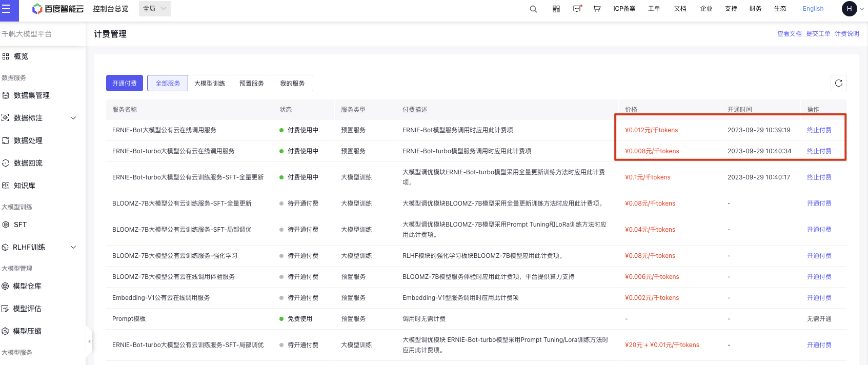Click the SFT sidebar icon
This screenshot has width=868, height=365.
(6, 225)
